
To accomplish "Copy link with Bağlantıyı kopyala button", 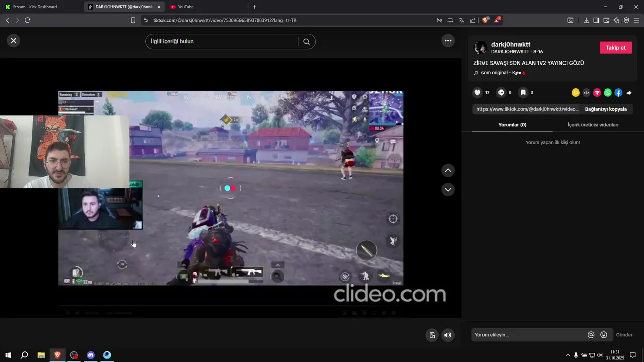I will tap(606, 109).
